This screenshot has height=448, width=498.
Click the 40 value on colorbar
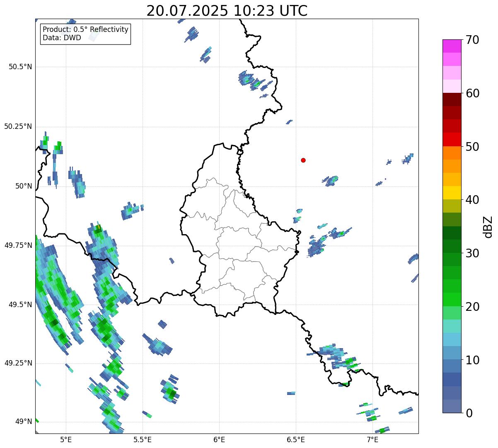click(473, 200)
